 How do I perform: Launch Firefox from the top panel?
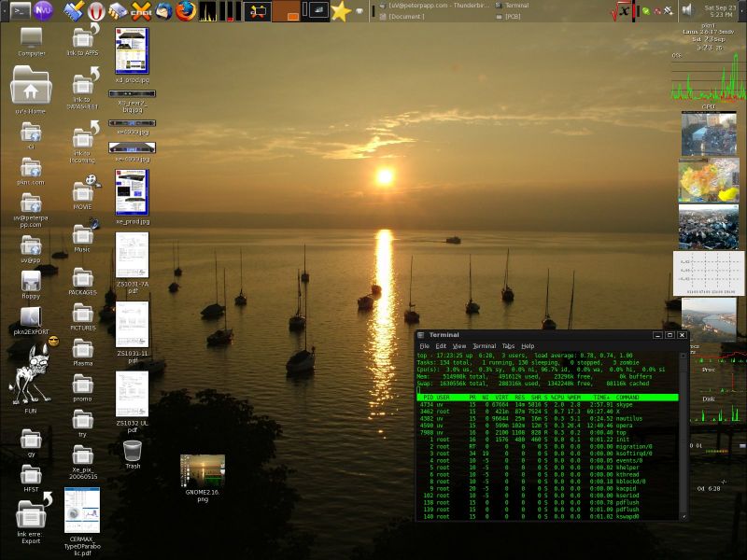click(187, 11)
